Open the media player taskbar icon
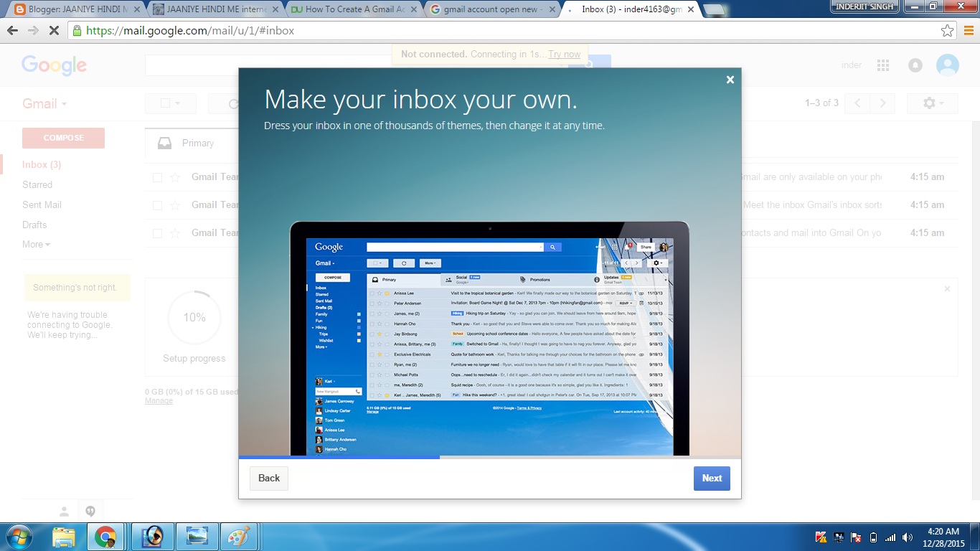980x551 pixels. [x=153, y=537]
